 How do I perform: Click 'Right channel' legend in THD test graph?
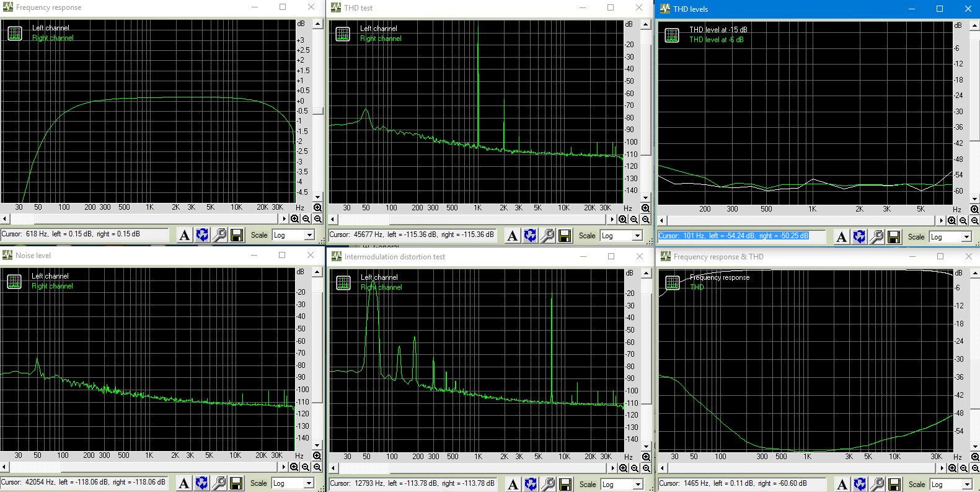pos(381,38)
